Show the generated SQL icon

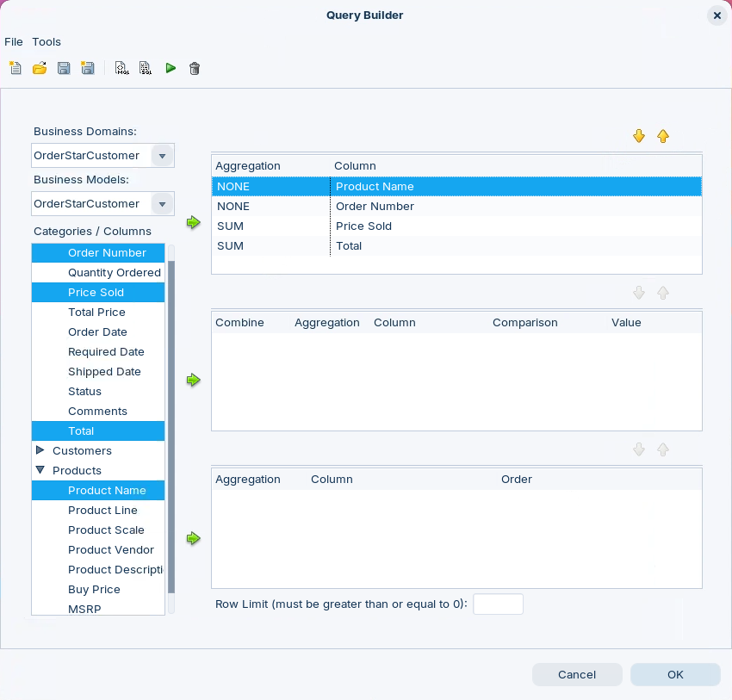click(146, 68)
